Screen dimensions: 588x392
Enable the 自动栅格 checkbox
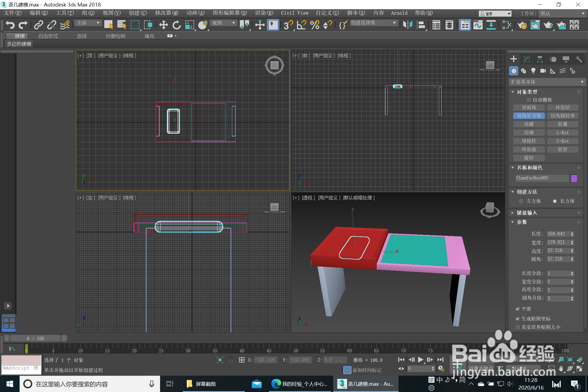click(529, 100)
